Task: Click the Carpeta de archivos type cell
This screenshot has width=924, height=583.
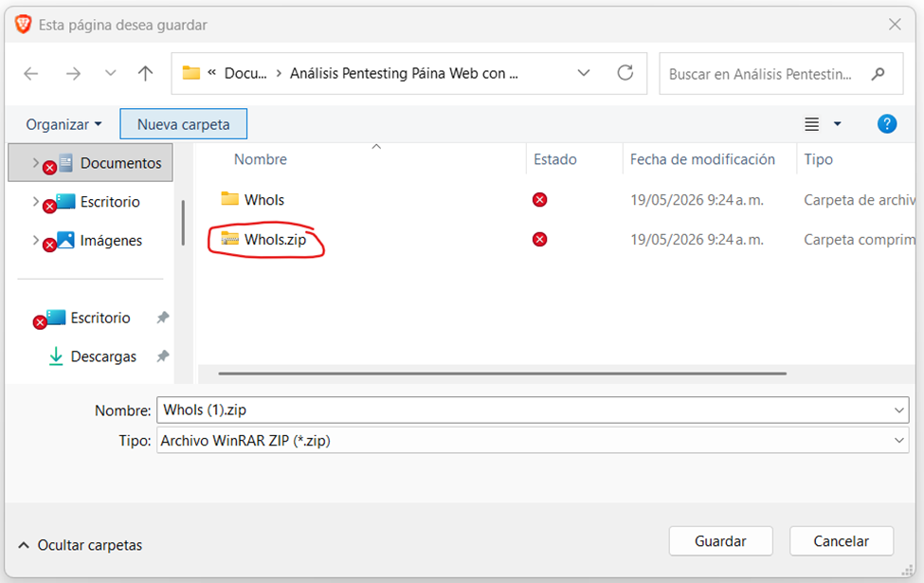Action: click(x=860, y=200)
